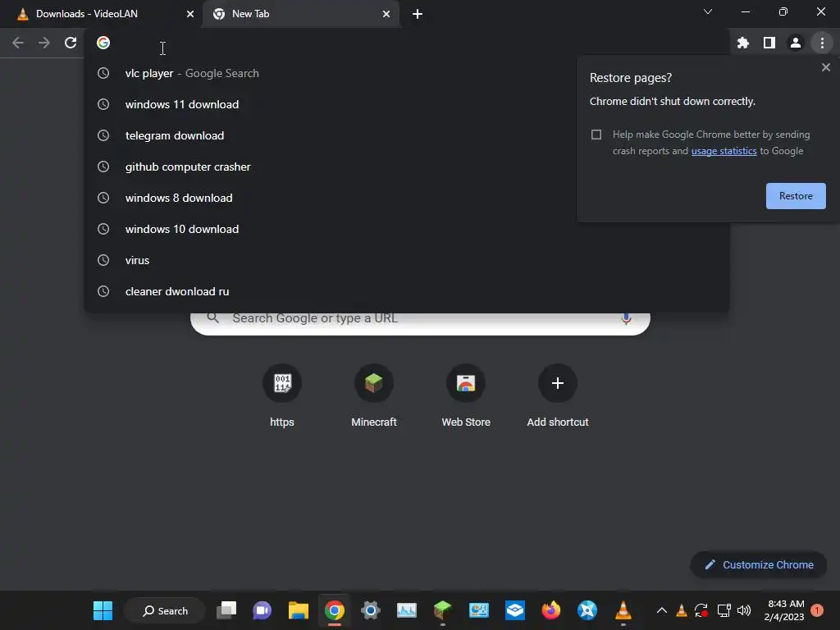Open the Chrome three-dot menu
The image size is (840, 630).
click(x=822, y=43)
